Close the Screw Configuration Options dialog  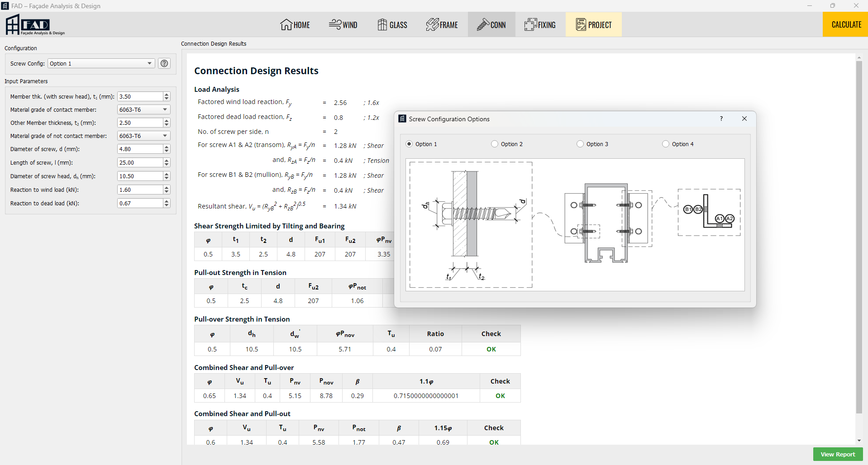744,119
